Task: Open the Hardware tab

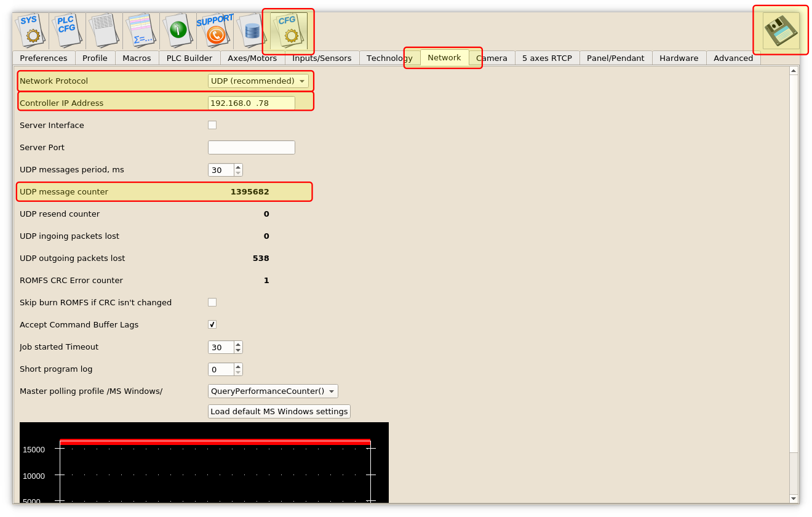Action: click(679, 58)
